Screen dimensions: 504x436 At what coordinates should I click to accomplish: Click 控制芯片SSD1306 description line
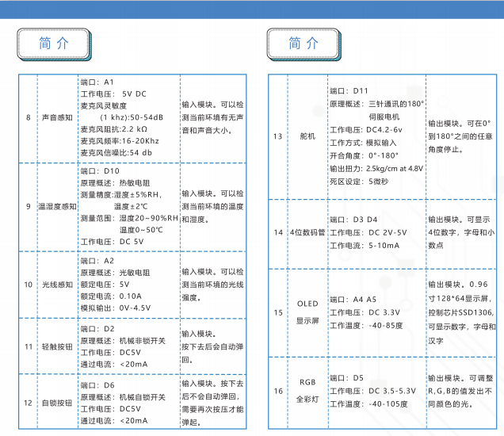pyautogui.click(x=461, y=312)
